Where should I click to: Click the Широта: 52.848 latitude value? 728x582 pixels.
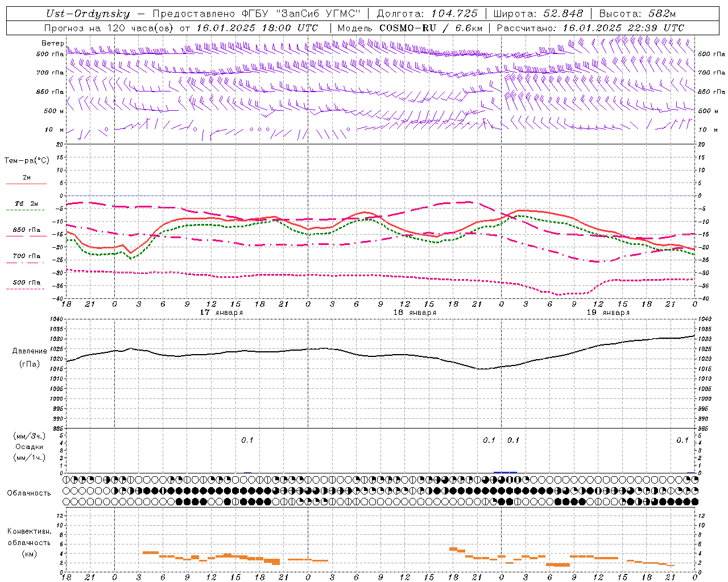(538, 14)
